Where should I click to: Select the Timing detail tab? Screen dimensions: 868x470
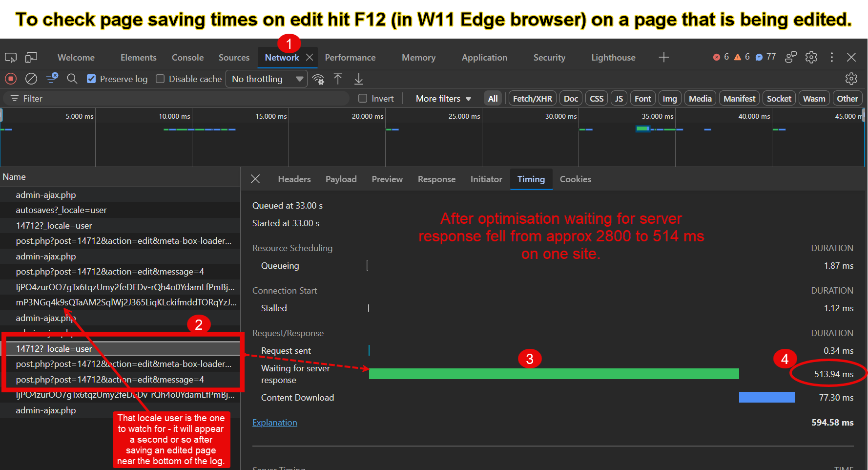coord(531,179)
